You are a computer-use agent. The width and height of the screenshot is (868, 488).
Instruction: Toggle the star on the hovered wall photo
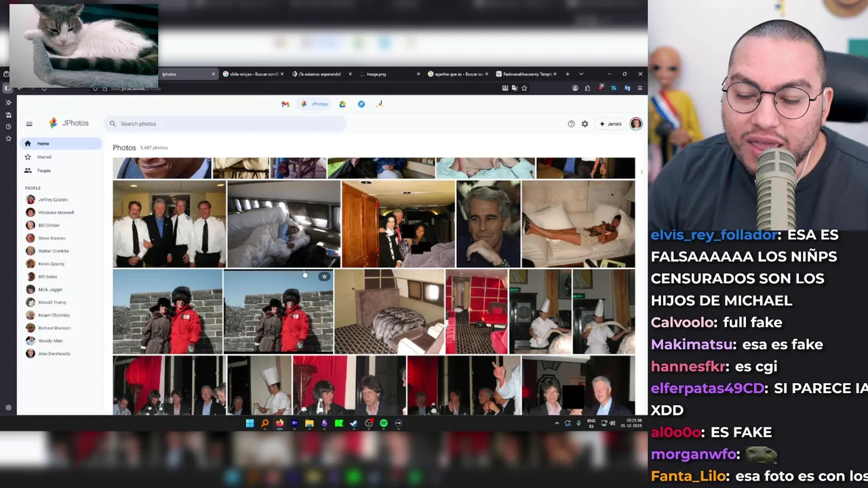coord(324,277)
